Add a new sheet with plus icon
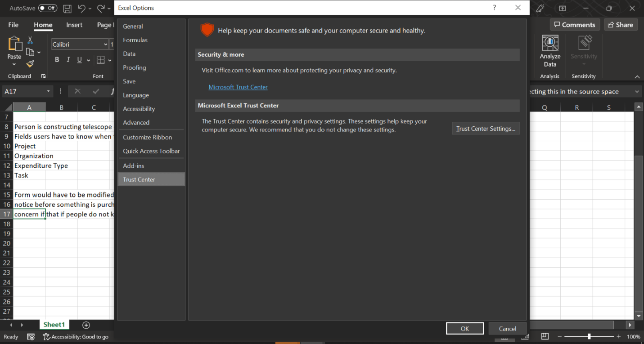The width and height of the screenshot is (644, 344). (x=86, y=325)
